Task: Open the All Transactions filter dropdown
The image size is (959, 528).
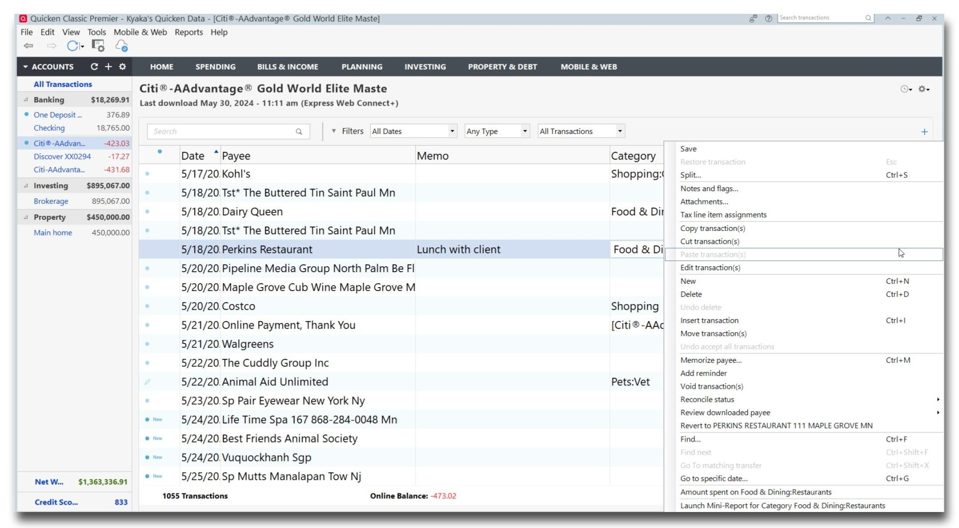Action: 581,131
